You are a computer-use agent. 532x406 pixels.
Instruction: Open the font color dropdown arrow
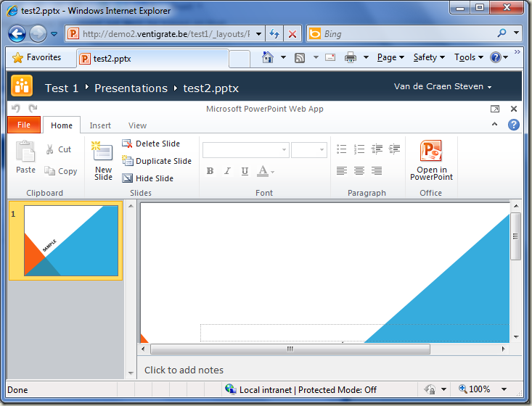coord(272,172)
